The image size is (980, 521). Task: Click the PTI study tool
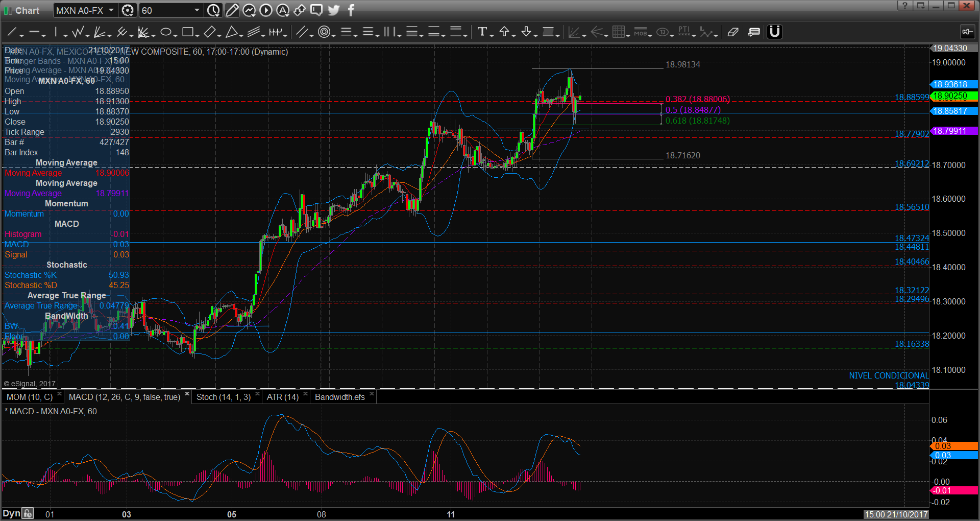(x=684, y=32)
